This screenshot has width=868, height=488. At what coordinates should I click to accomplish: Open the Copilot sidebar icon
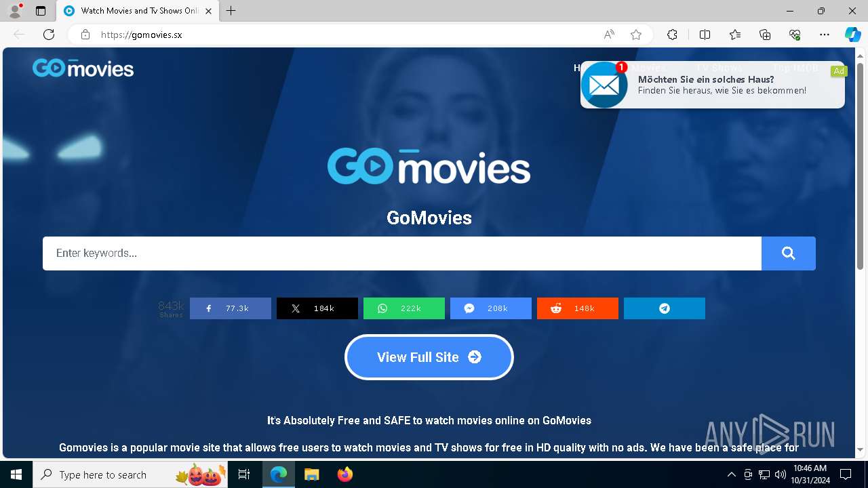click(852, 35)
